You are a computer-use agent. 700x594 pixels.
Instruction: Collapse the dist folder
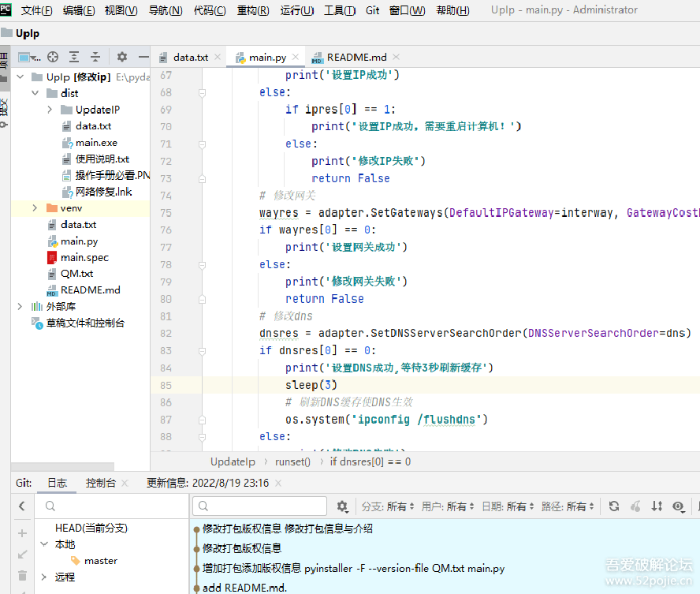[35, 93]
